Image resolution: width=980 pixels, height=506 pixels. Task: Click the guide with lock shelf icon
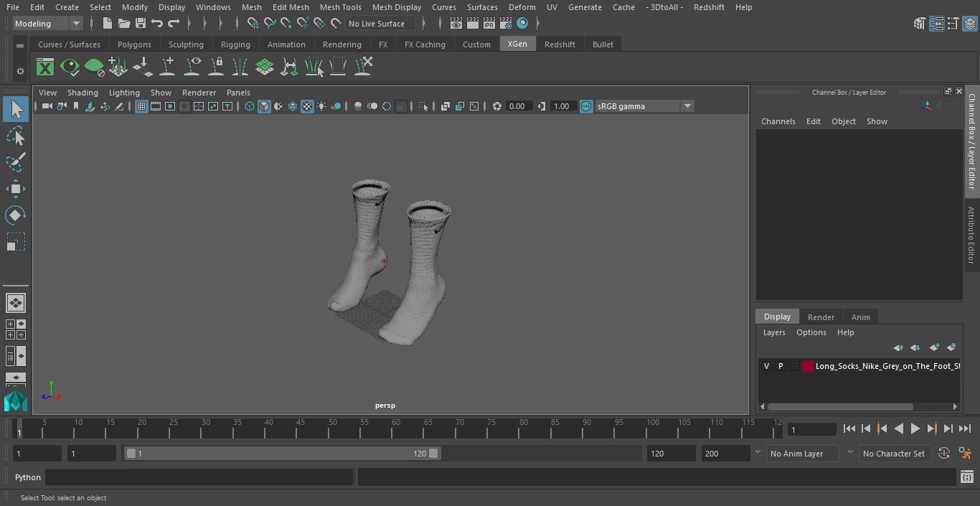216,67
